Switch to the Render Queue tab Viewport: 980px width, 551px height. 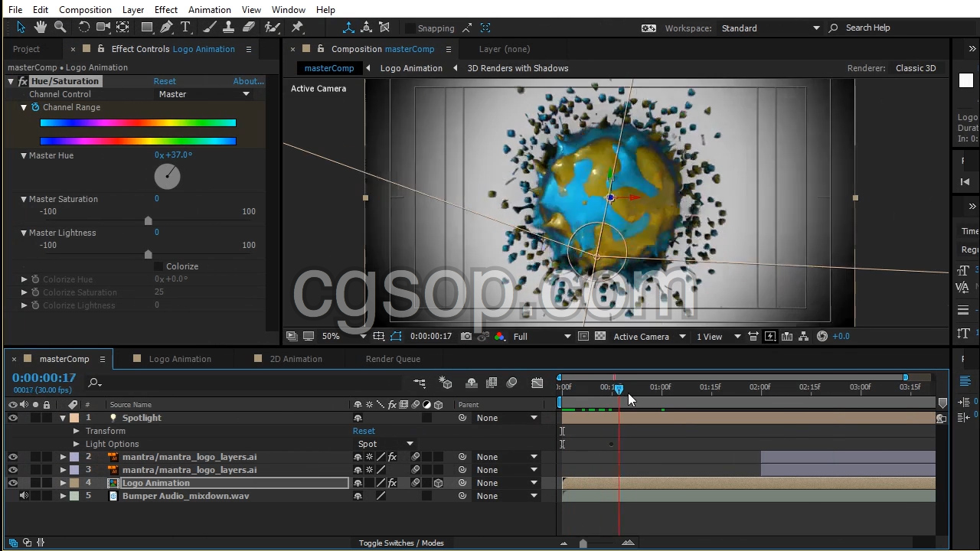393,359
